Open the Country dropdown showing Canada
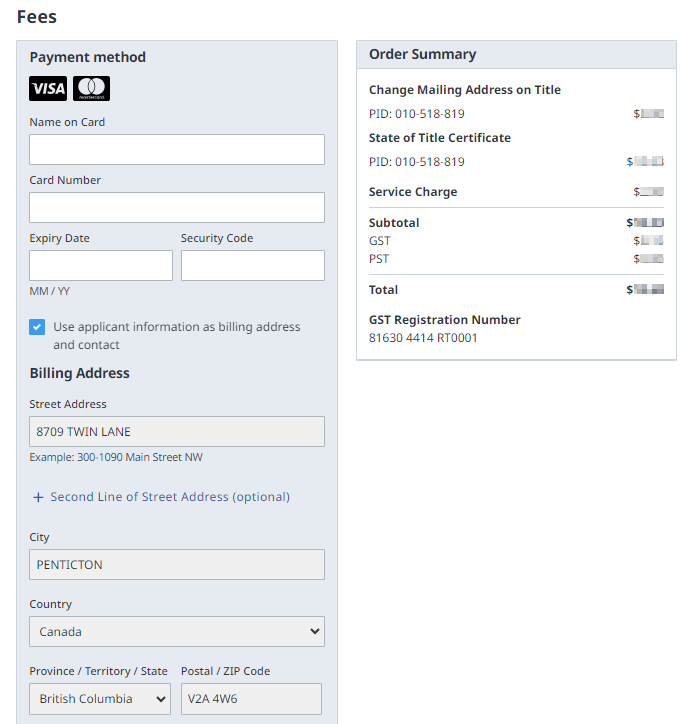 click(177, 632)
